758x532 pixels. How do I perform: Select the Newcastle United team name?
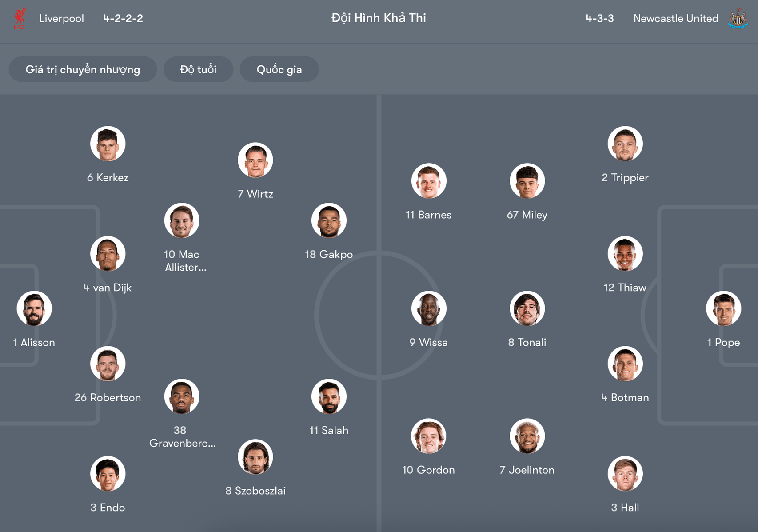point(675,18)
